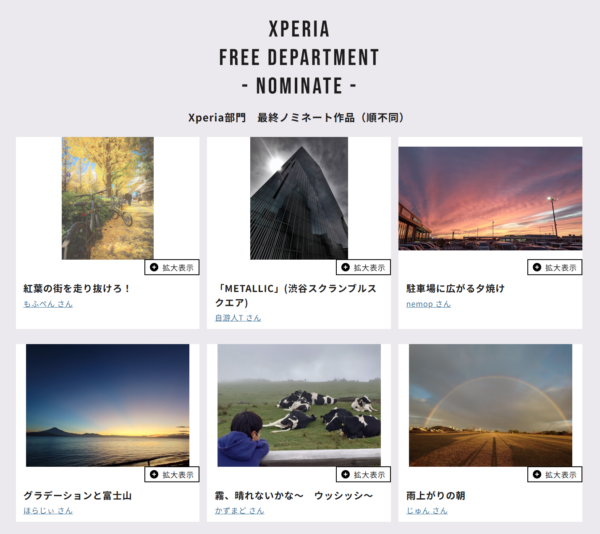
Task: Enlarge the METALLIC skyscraper photo via 拡大表示
Action: pos(363,267)
